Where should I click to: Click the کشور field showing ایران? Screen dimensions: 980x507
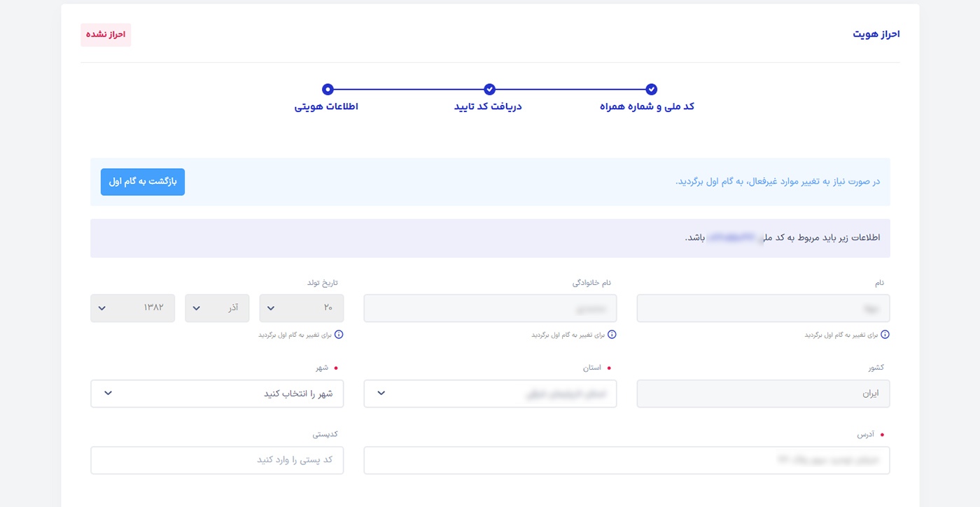click(762, 393)
